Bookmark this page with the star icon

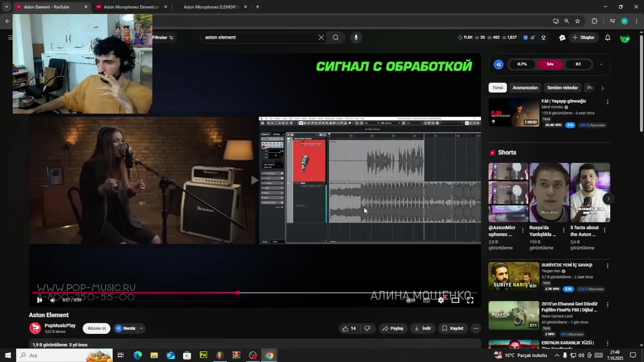coord(578,21)
